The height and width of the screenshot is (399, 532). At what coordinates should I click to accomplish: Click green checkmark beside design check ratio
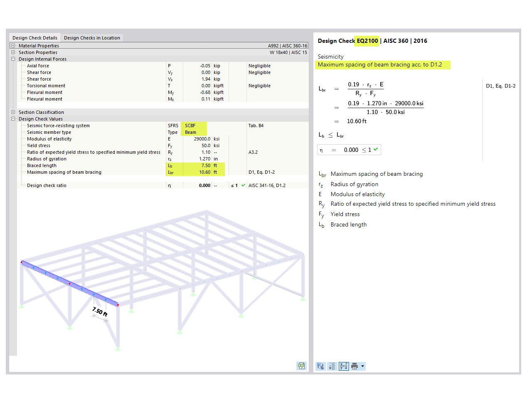click(x=244, y=185)
